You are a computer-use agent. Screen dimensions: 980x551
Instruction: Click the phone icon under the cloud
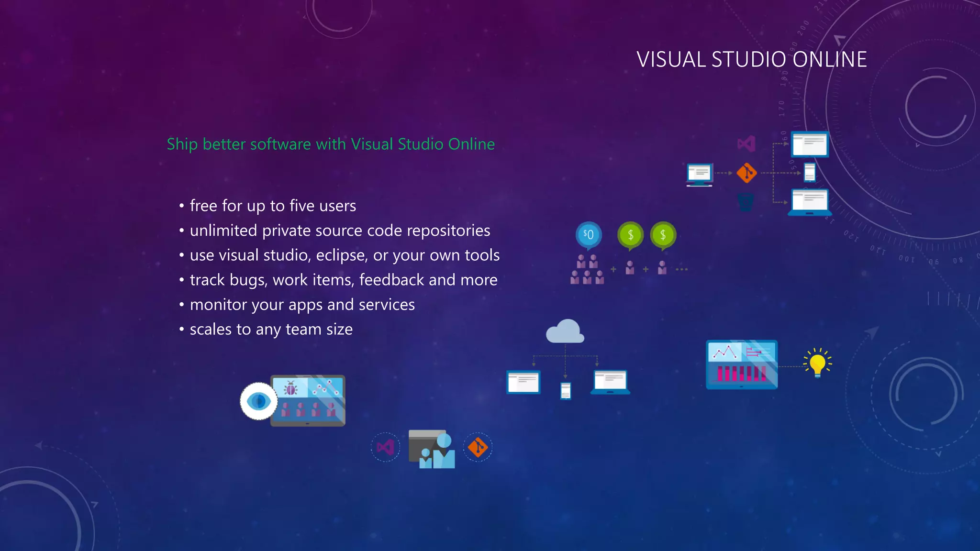[x=566, y=391]
